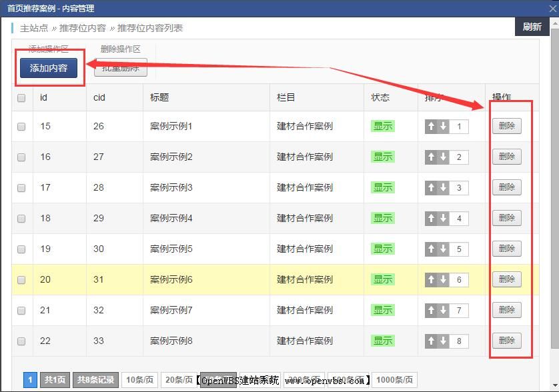This screenshot has width=559, height=392.
Task: Click the 批量删除 button
Action: pyautogui.click(x=120, y=69)
